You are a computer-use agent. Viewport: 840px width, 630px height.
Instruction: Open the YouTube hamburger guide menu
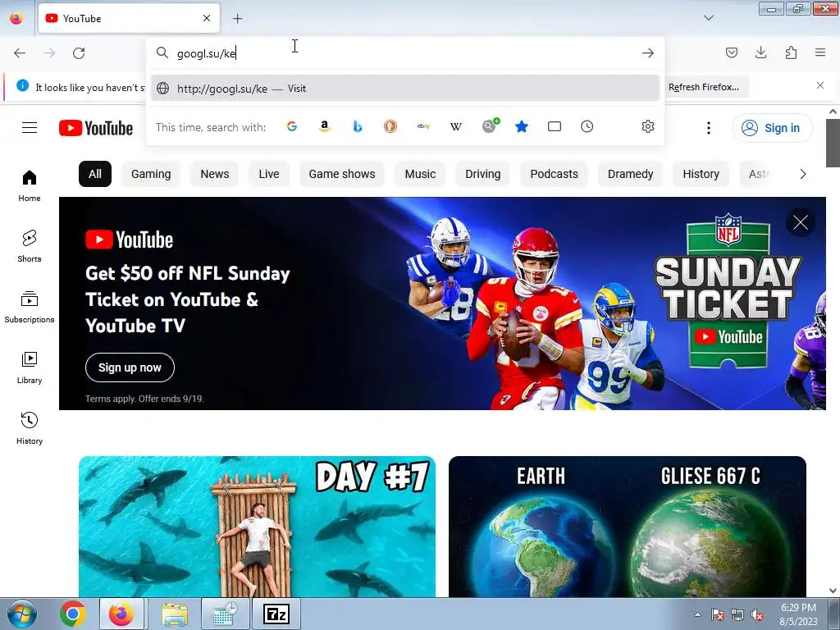pos(30,127)
